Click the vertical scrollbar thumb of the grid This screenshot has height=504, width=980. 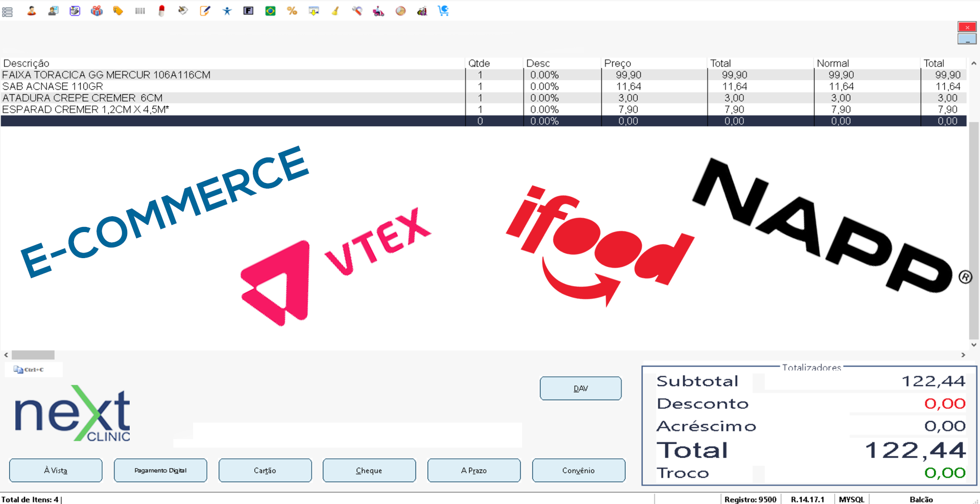click(974, 230)
